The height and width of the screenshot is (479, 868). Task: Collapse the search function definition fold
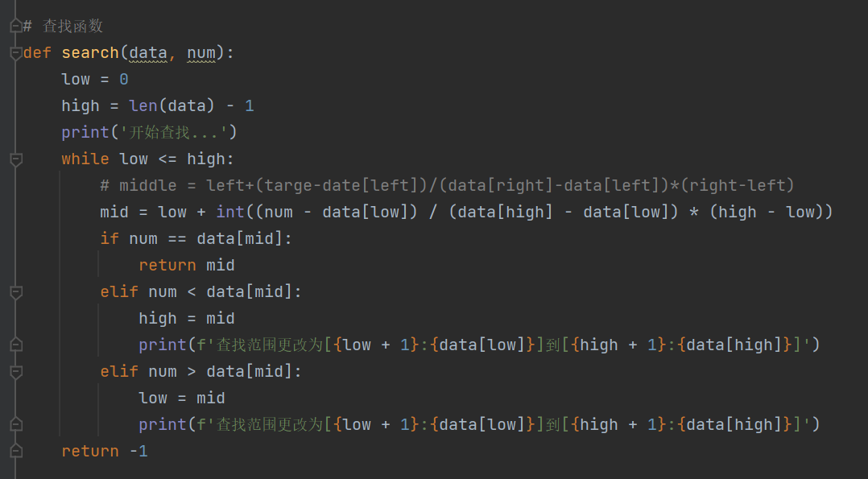click(15, 53)
